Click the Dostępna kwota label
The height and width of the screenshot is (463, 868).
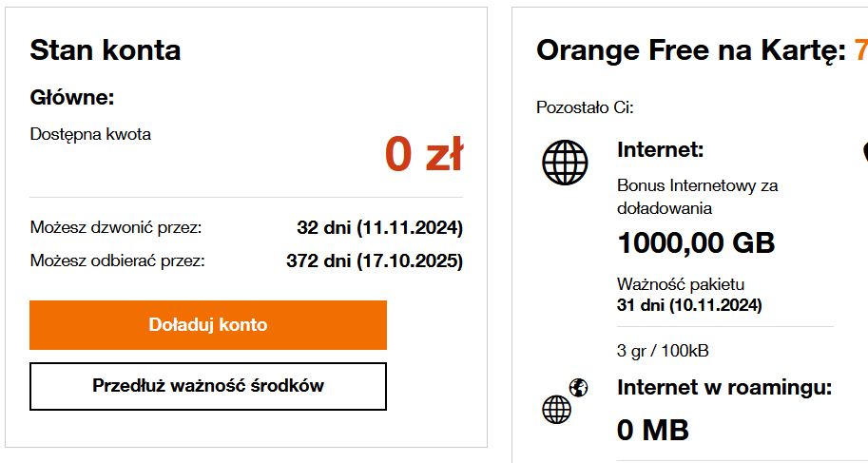pos(90,134)
